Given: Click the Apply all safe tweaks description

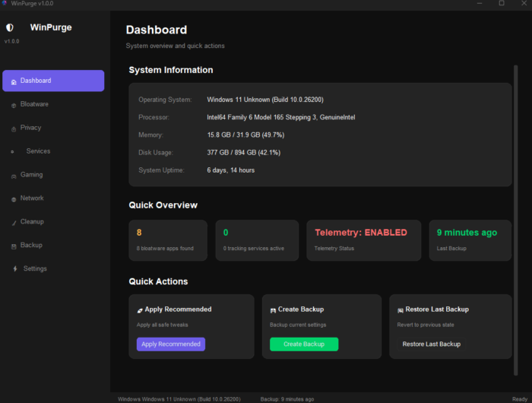Looking at the screenshot, I should click(x=162, y=325).
